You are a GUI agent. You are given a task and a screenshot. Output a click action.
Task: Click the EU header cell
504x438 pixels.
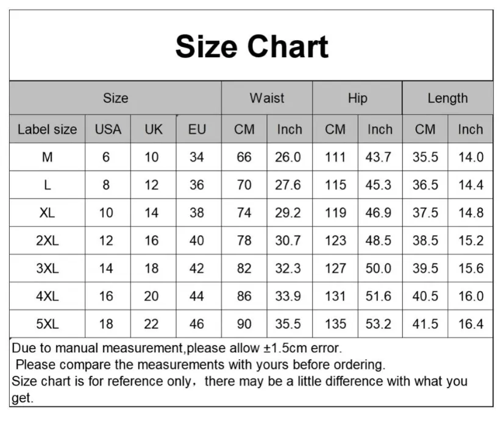click(x=197, y=129)
